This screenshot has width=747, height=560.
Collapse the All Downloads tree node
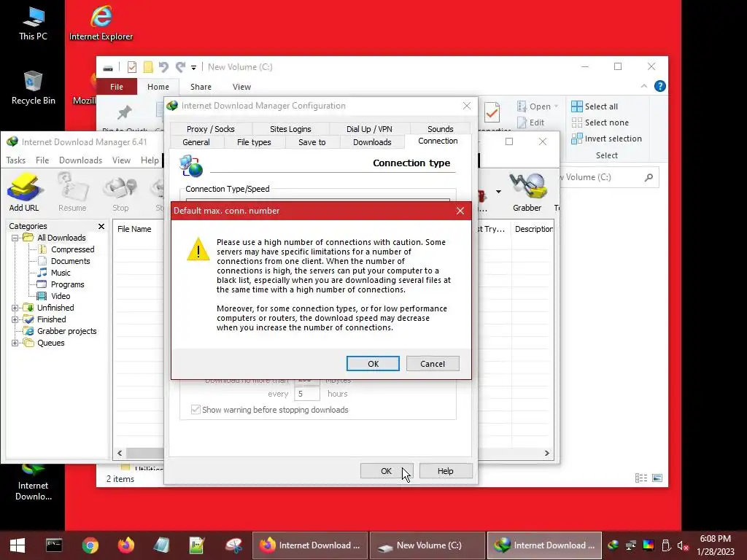[x=15, y=238]
